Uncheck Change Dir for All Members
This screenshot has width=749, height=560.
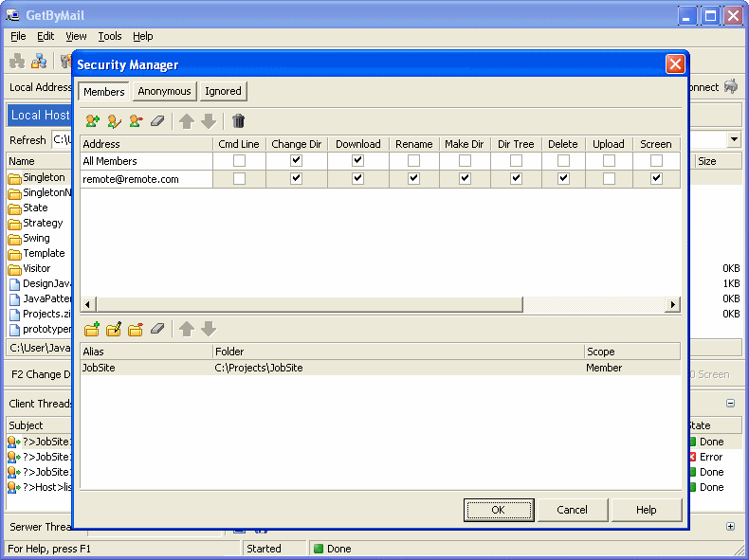(296, 161)
